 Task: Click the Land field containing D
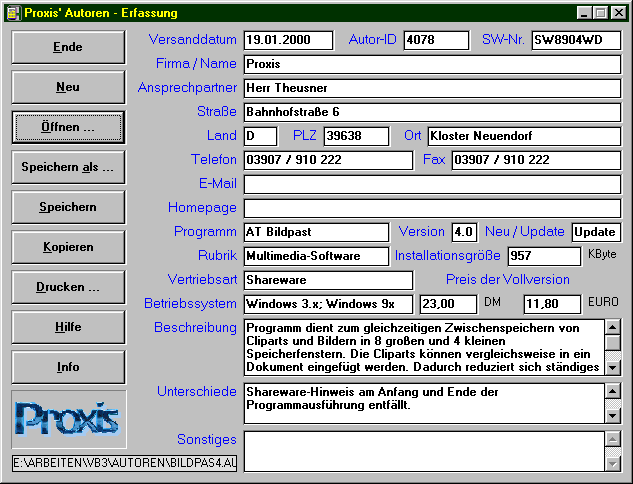(x=260, y=136)
